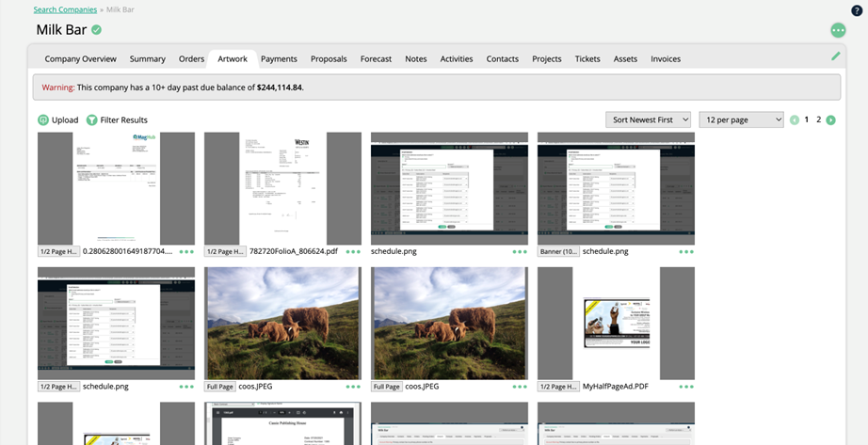Viewport: 868px width, 445px height.
Task: Click the Milk Bar company title
Action: (x=61, y=30)
